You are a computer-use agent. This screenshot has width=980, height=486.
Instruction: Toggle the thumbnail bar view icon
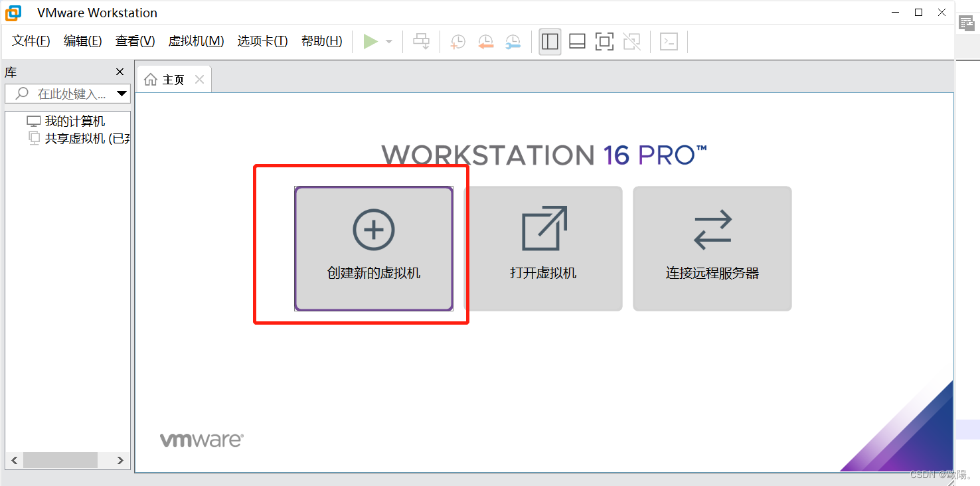[577, 42]
